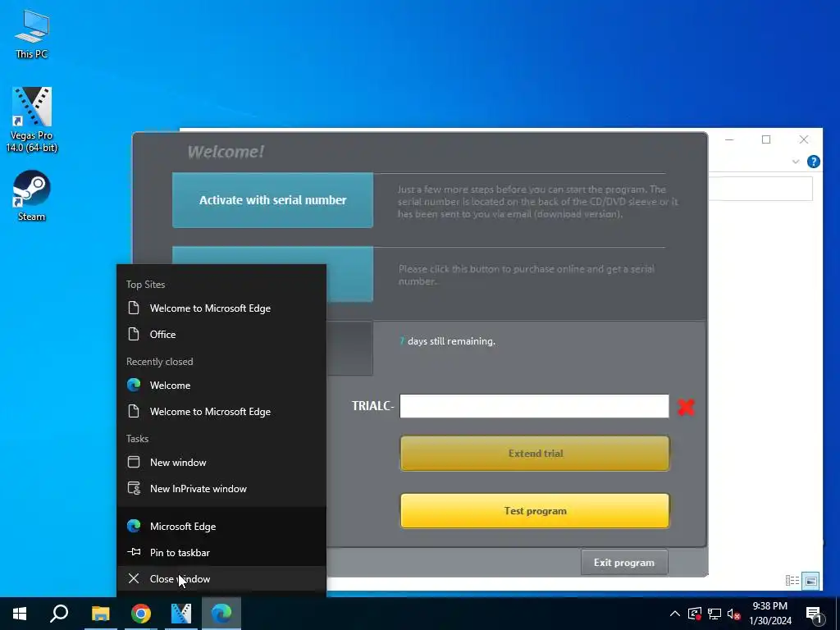
Task: Click the red X next to trial code
Action: pyautogui.click(x=687, y=407)
